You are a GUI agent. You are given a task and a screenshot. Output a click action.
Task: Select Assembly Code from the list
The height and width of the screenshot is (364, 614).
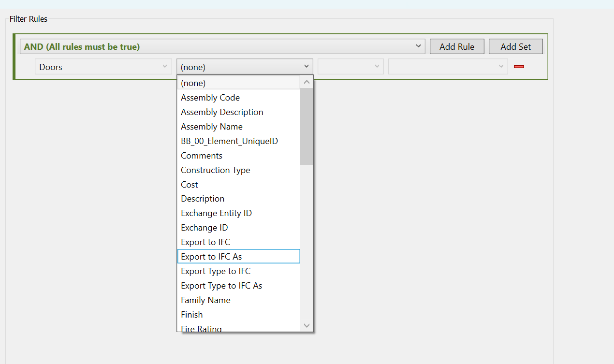click(x=210, y=98)
